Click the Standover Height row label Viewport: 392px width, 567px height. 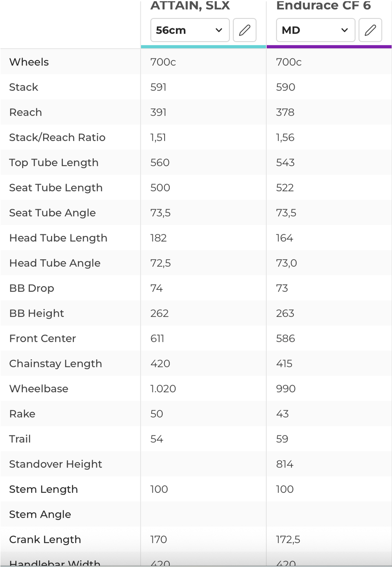[x=56, y=464]
